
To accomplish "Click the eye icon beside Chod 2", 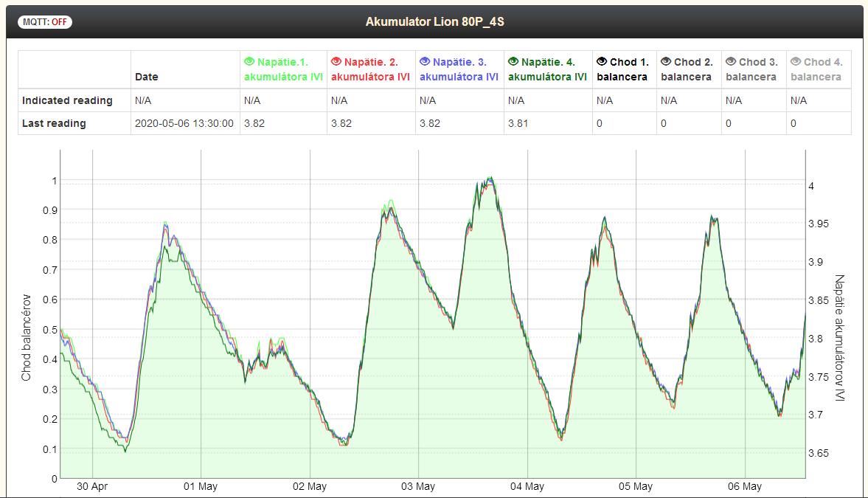I will (x=666, y=62).
